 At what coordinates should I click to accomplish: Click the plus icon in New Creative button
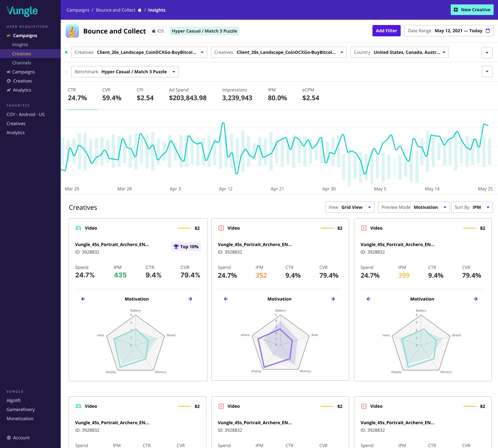tap(456, 10)
